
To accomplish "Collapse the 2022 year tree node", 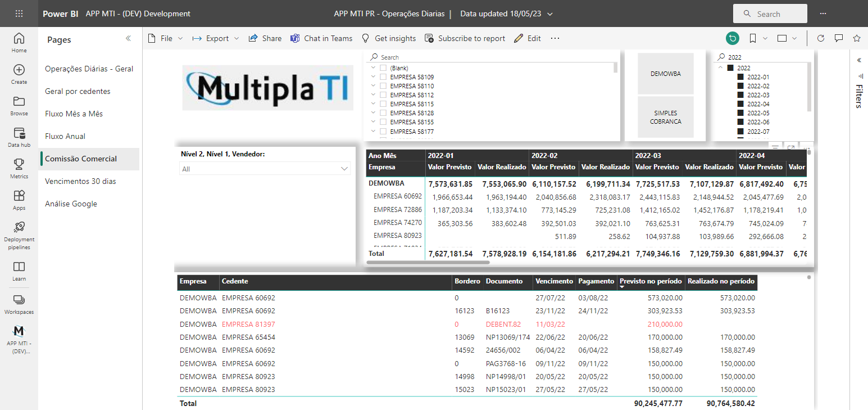I will tap(721, 67).
